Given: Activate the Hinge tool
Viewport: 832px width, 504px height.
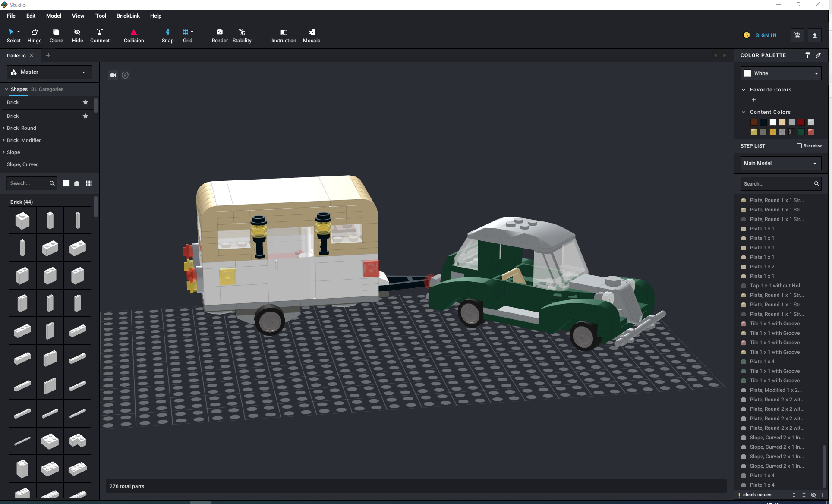Looking at the screenshot, I should coord(35,35).
